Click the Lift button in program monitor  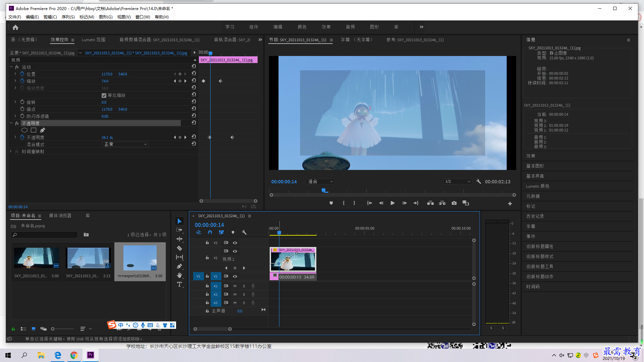pyautogui.click(x=430, y=203)
